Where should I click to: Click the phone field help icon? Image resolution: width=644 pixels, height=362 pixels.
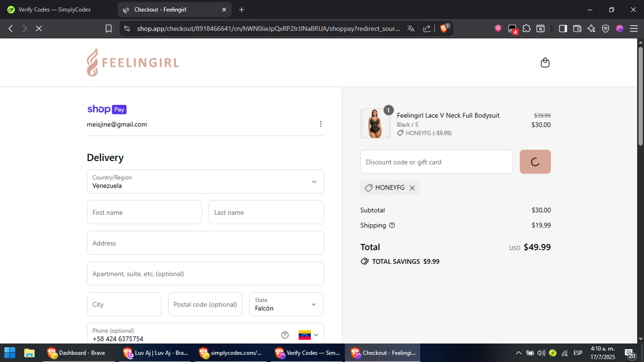click(x=285, y=335)
